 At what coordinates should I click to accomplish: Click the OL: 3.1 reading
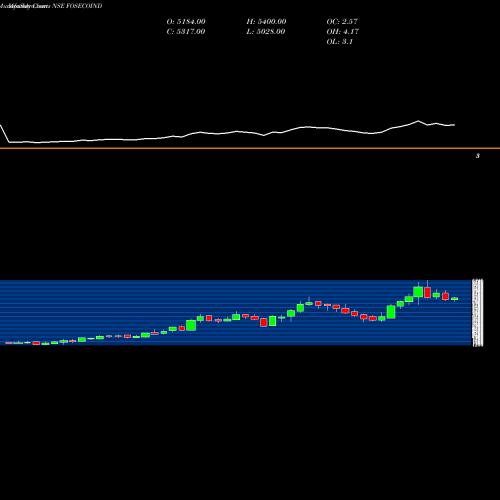340,42
